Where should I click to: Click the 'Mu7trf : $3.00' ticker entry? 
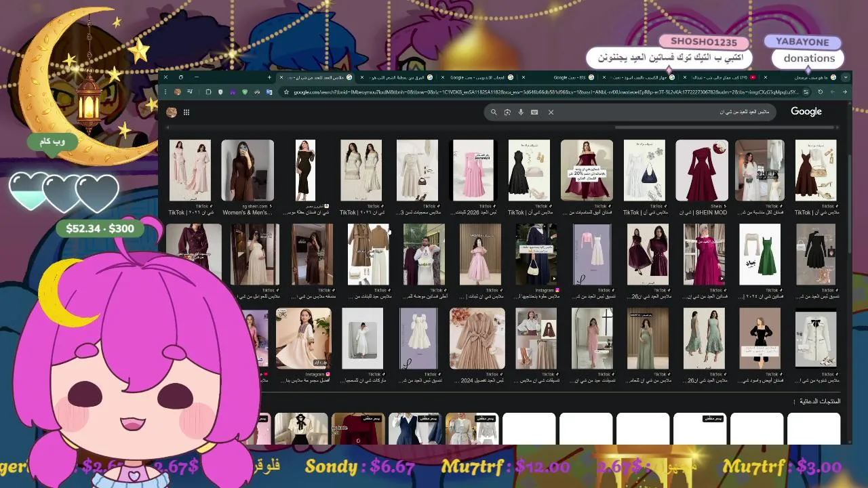pos(782,466)
